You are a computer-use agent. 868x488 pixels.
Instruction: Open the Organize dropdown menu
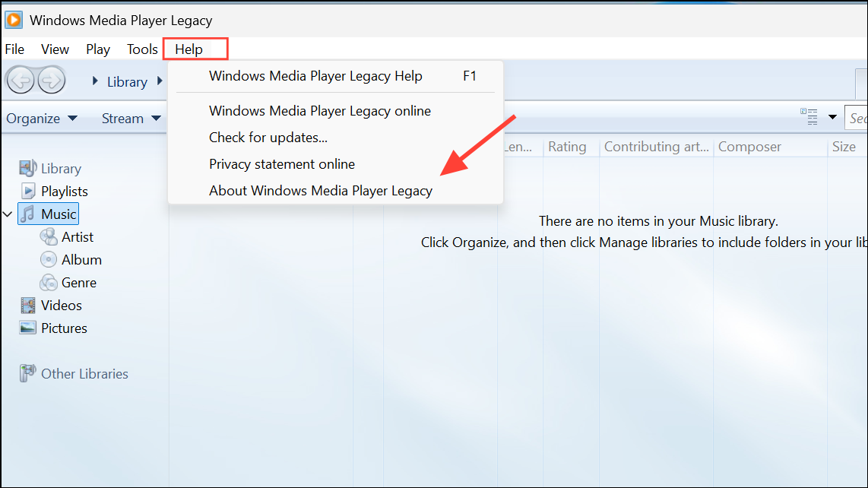42,119
